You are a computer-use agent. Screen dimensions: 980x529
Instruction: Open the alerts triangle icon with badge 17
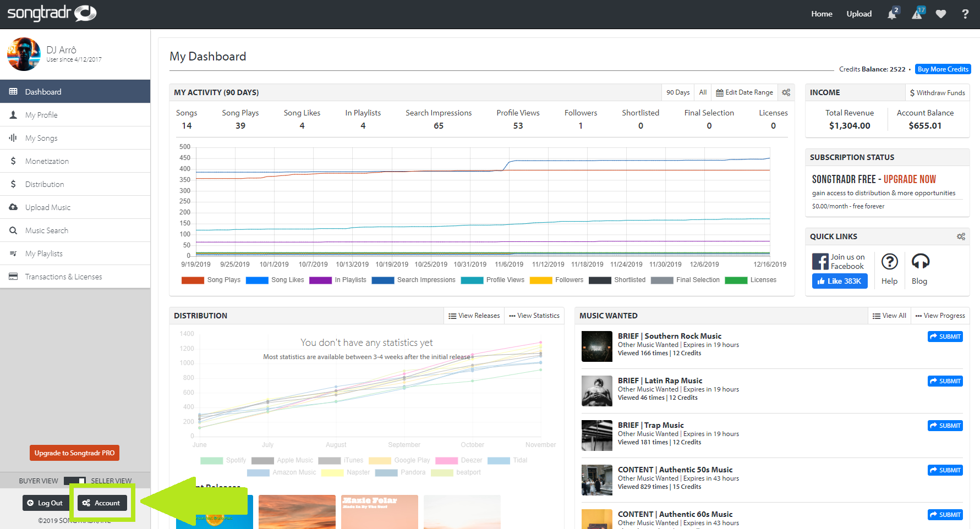[x=917, y=14]
